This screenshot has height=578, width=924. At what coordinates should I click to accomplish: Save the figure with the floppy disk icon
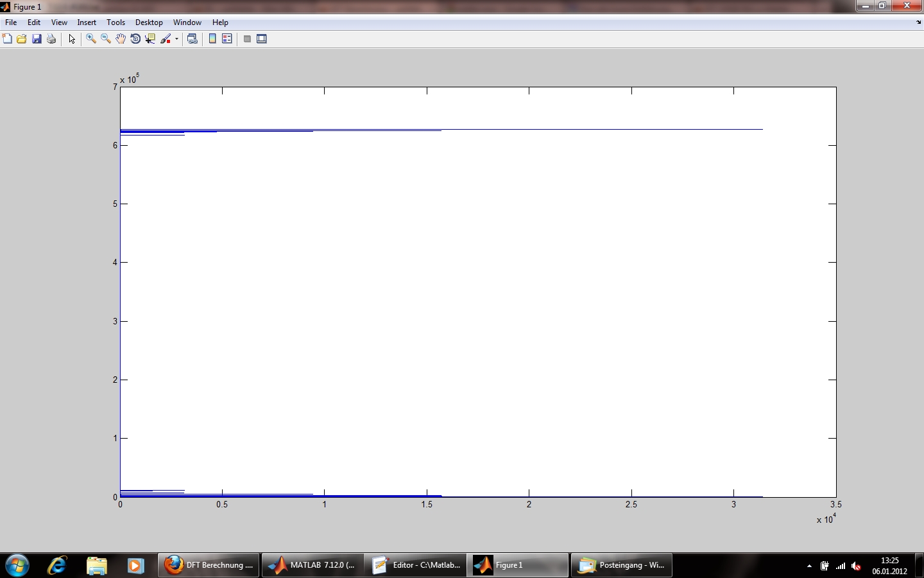coord(37,39)
